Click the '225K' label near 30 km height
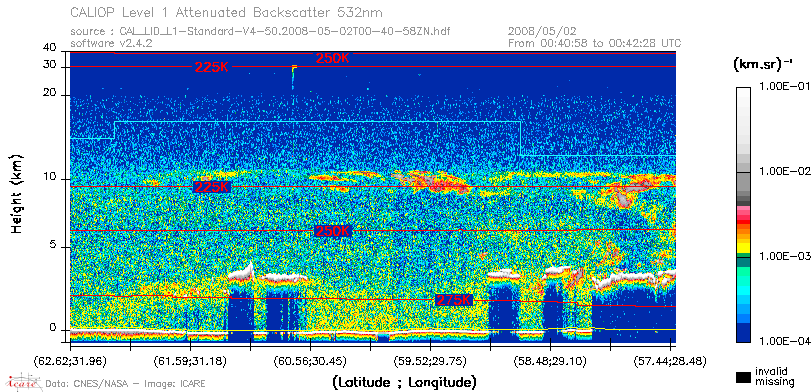This screenshot has width=811, height=392. pos(211,67)
